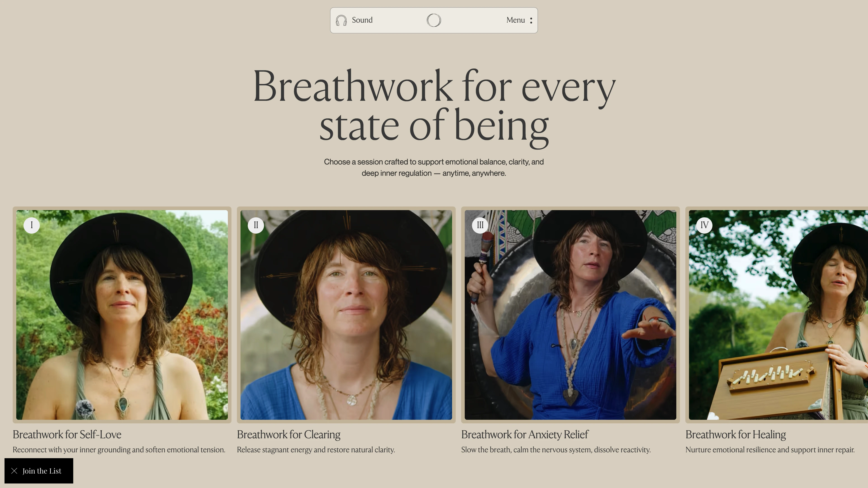This screenshot has height=488, width=868.
Task: Select the Roman numeral III badge
Action: pyautogui.click(x=480, y=225)
